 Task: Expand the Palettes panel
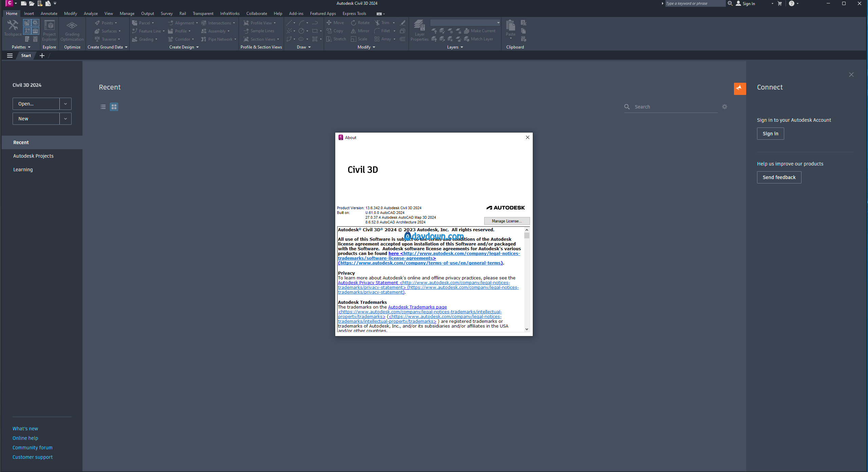pyautogui.click(x=21, y=47)
